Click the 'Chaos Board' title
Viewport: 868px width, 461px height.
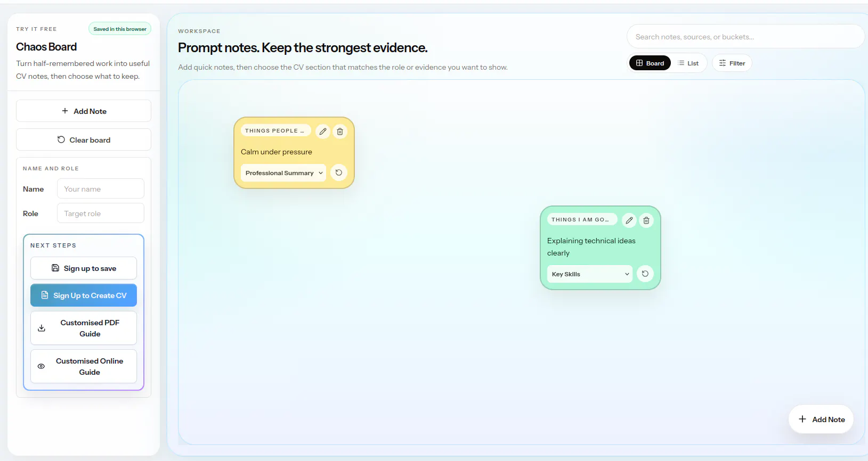(x=46, y=47)
